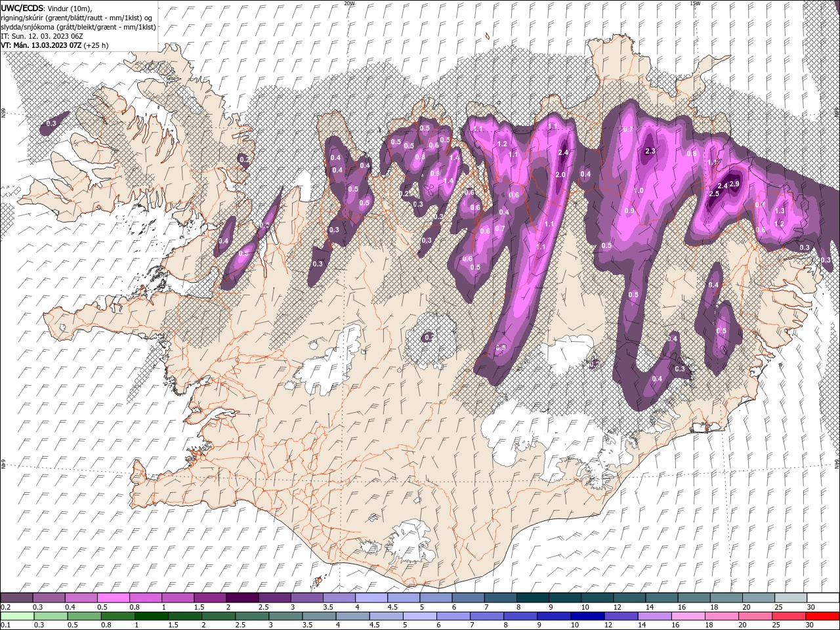
Task: Pick the darkest purple snow swatch between 2 and 2.5
Action: point(241,598)
